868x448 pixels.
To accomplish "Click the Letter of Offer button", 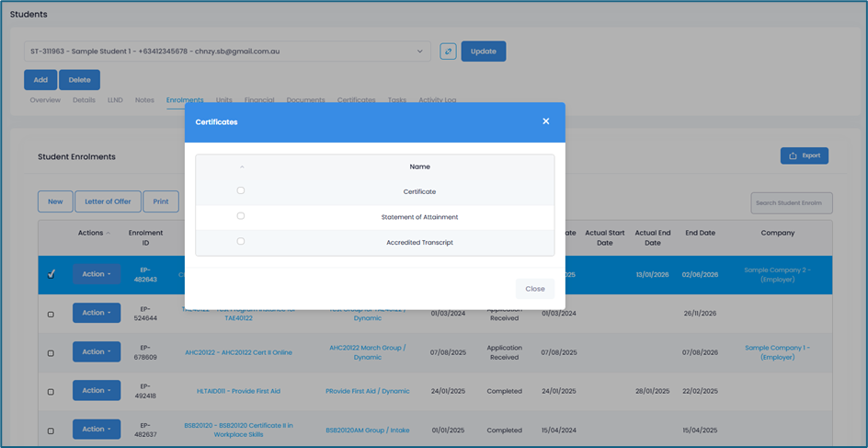I will pyautogui.click(x=108, y=201).
